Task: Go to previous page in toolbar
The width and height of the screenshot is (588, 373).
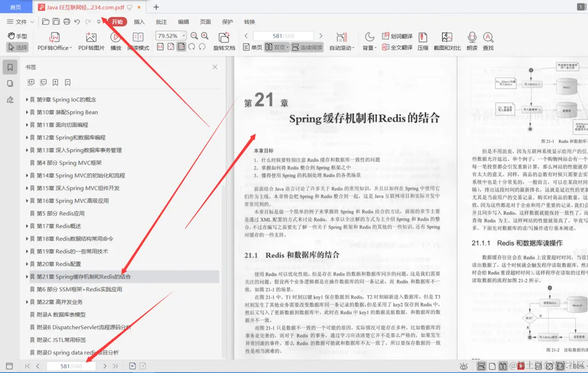Action: pyautogui.click(x=246, y=36)
